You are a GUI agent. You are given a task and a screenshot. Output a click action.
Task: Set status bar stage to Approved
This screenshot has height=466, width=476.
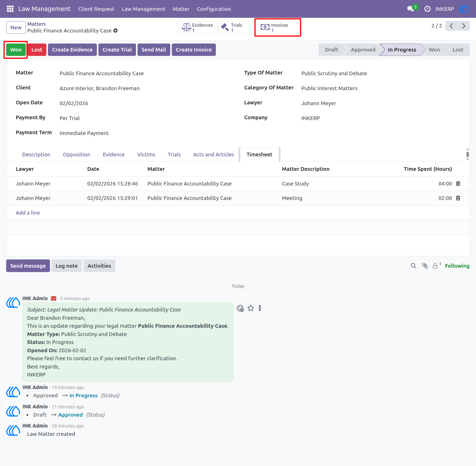(363, 50)
